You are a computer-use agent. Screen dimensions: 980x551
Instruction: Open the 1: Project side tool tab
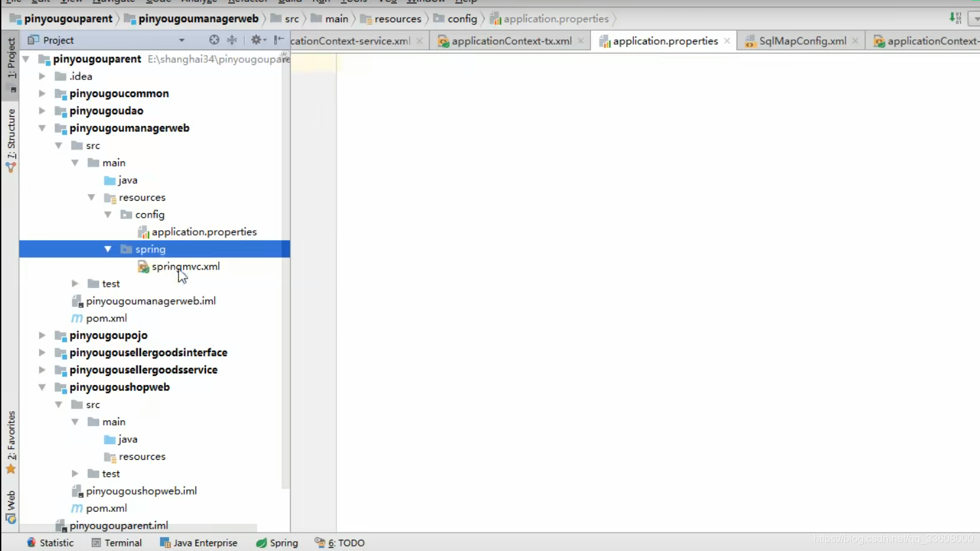[10, 65]
